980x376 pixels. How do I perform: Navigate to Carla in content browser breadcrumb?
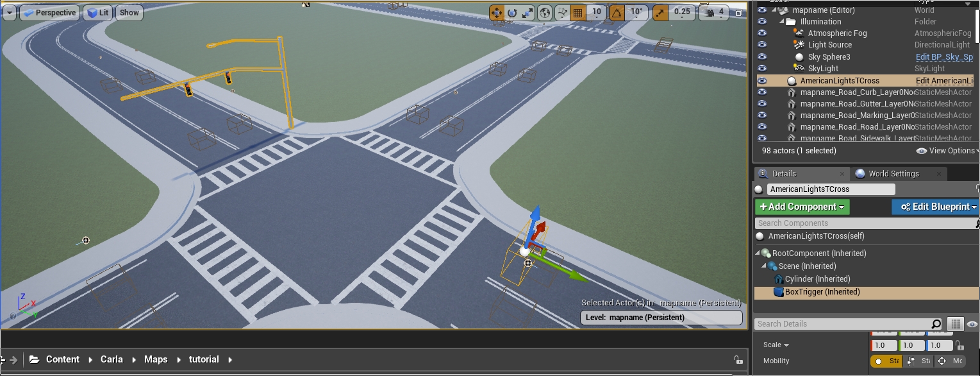click(x=112, y=359)
